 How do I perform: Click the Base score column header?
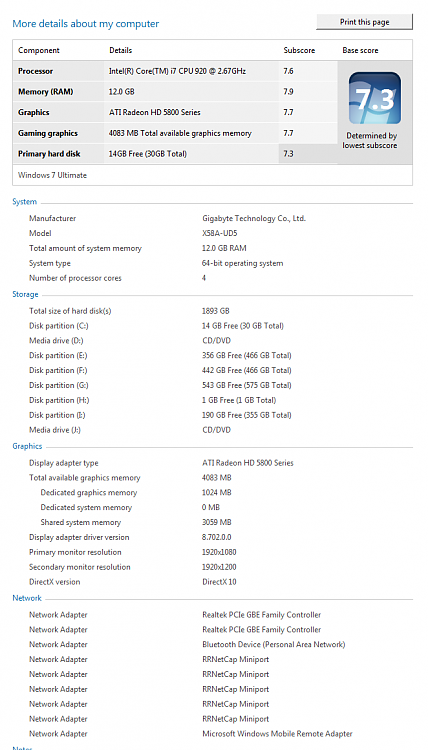tap(361, 50)
